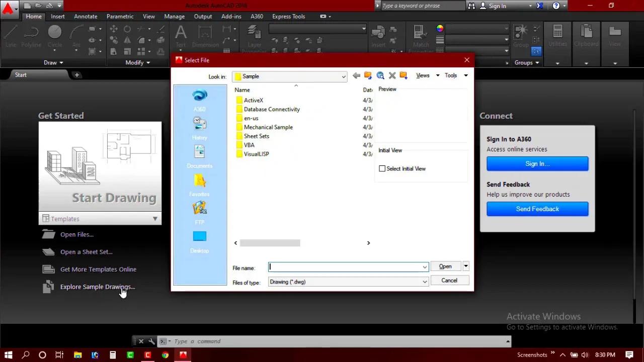
Task: Open the Help question mark icon
Action: pos(556,6)
